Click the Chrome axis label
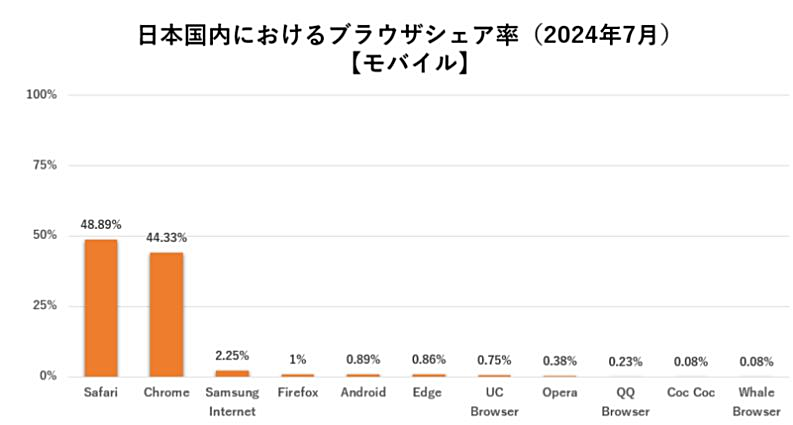Image resolution: width=793 pixels, height=425 pixels. (x=166, y=392)
